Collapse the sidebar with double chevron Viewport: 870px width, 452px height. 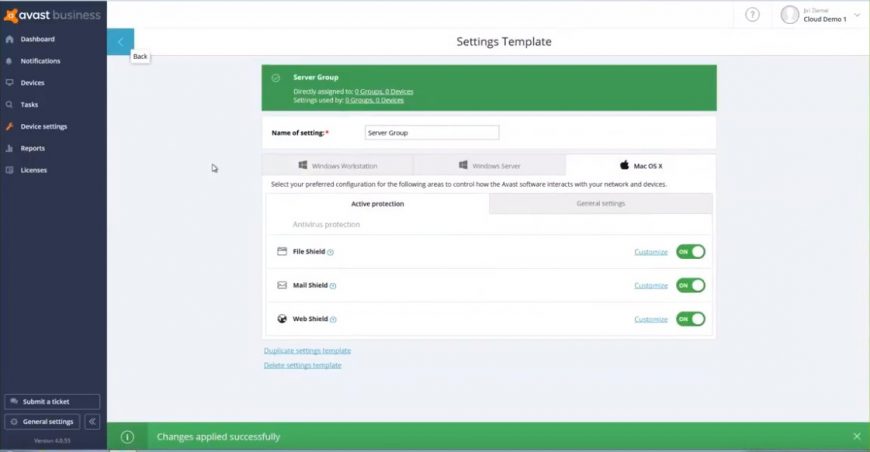(x=93, y=421)
